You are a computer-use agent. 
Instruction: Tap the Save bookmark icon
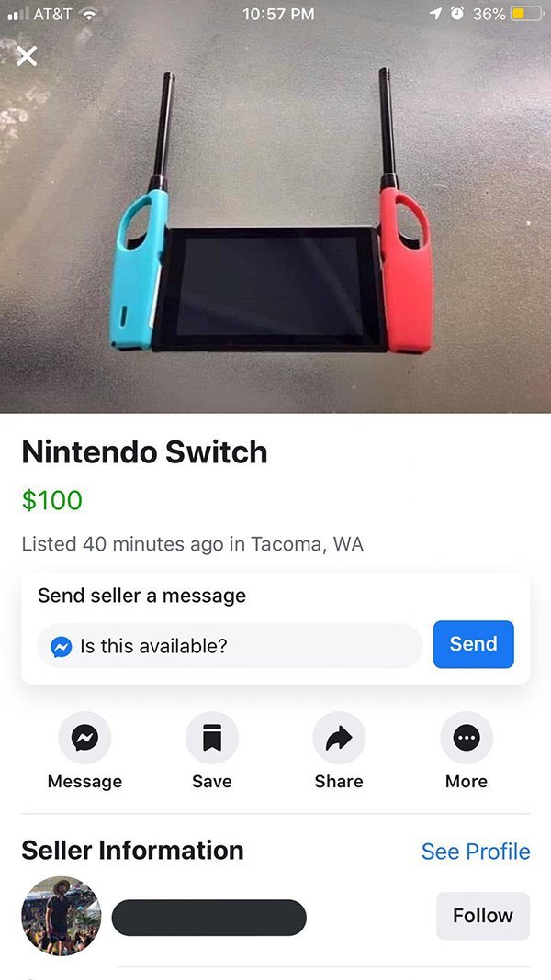coord(212,738)
